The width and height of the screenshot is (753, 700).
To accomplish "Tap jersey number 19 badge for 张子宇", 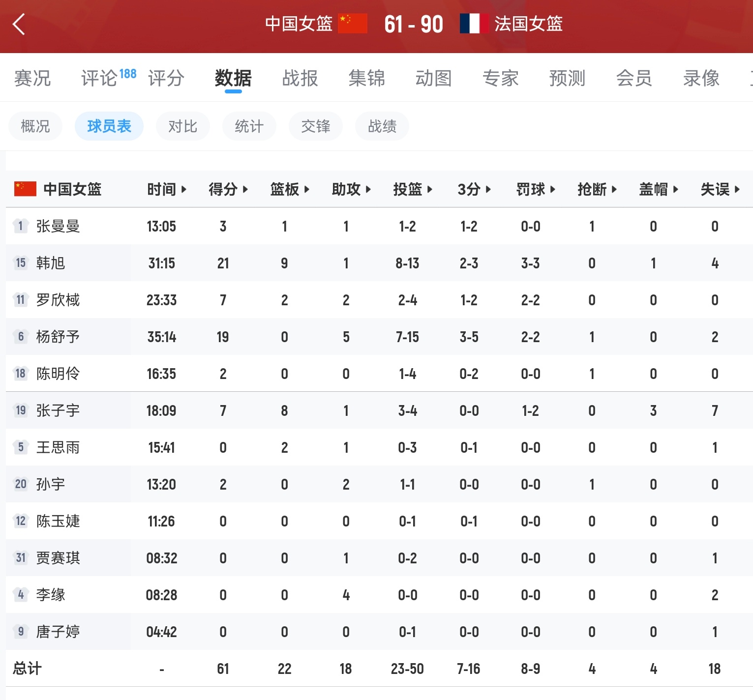I will tap(21, 410).
